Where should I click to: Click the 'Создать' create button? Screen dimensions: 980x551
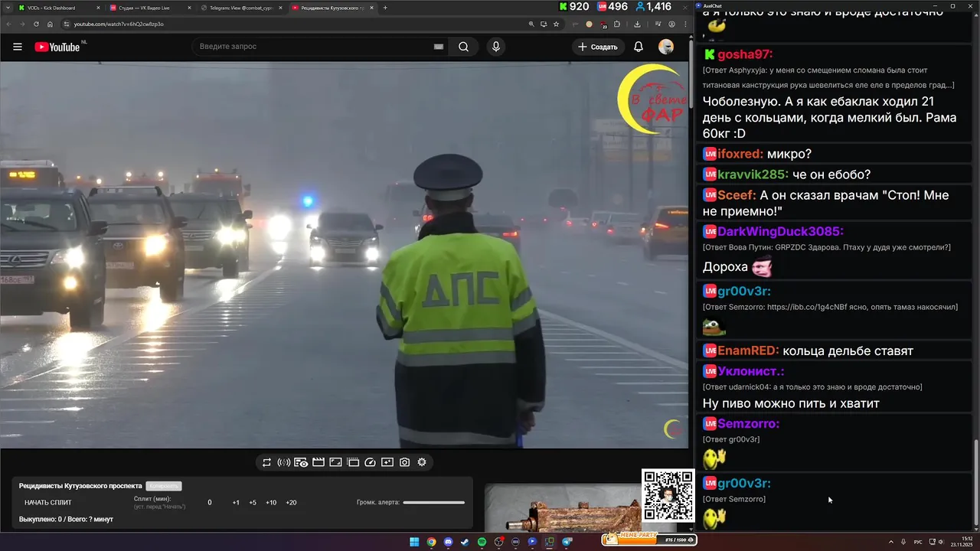[x=598, y=47]
